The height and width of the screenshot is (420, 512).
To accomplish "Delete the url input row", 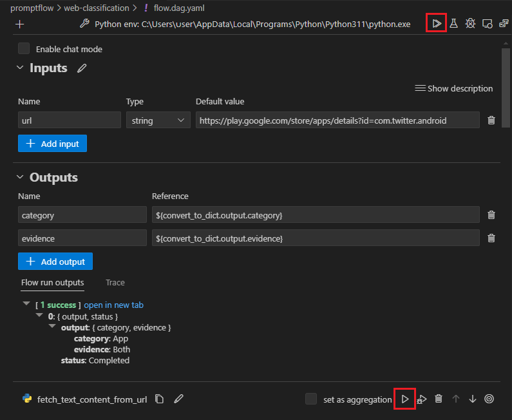I will click(491, 120).
